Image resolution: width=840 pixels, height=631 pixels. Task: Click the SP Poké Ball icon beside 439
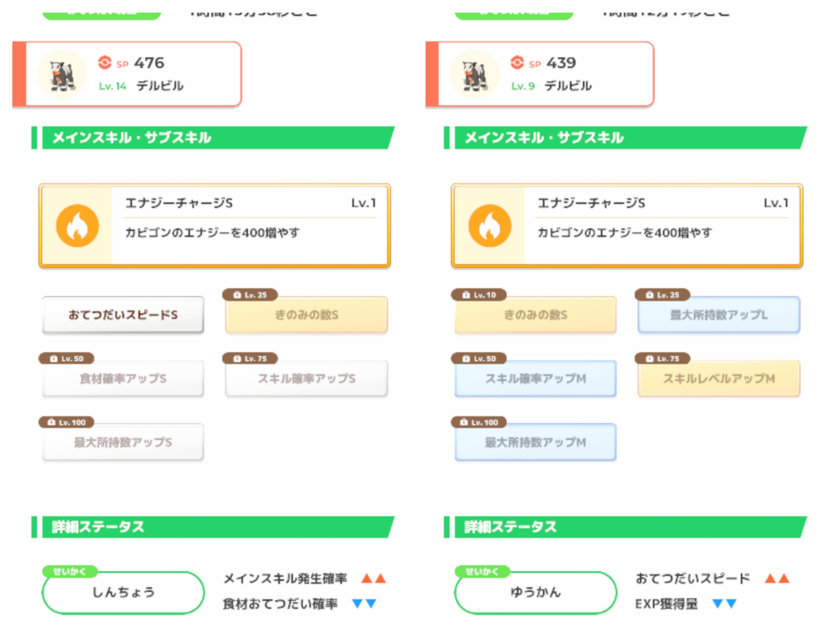pyautogui.click(x=517, y=63)
